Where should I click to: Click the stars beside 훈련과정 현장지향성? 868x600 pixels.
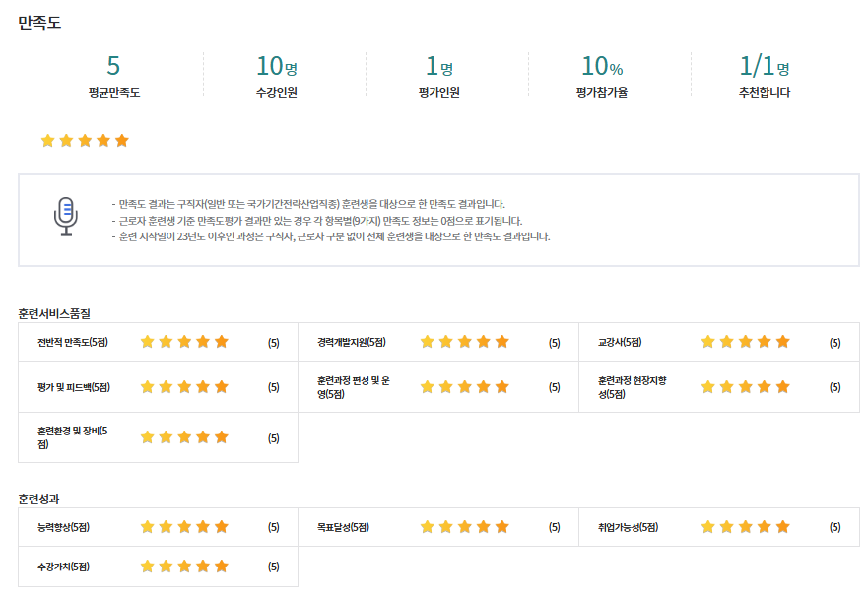point(745,387)
